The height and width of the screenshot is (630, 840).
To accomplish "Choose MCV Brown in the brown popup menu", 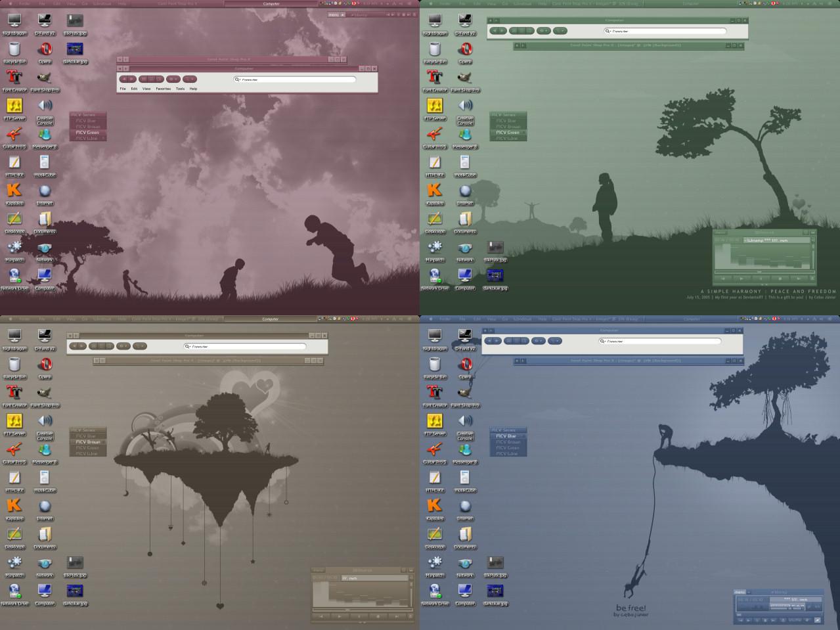I will 88,442.
